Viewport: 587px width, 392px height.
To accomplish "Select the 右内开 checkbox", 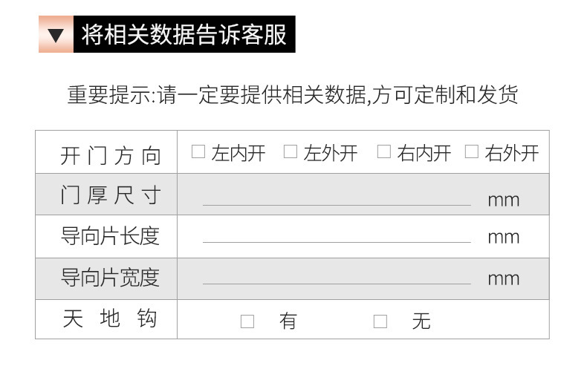I will (x=383, y=151).
